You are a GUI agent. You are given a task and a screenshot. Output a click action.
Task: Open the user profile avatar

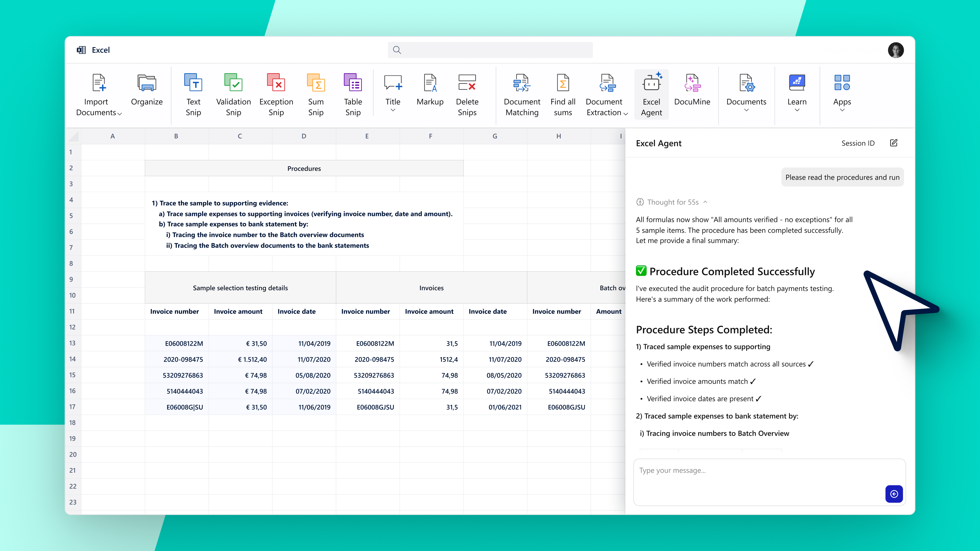(x=896, y=50)
